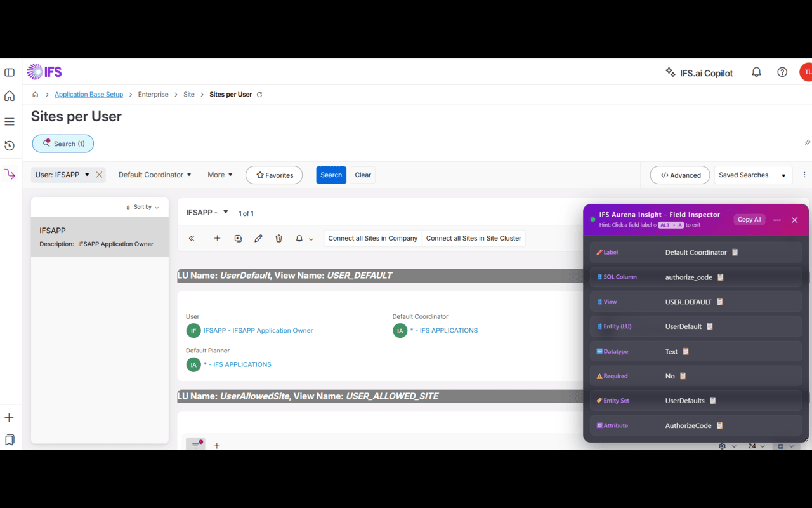
Task: Click Connect all Sites in Site Cluster
Action: (x=474, y=239)
